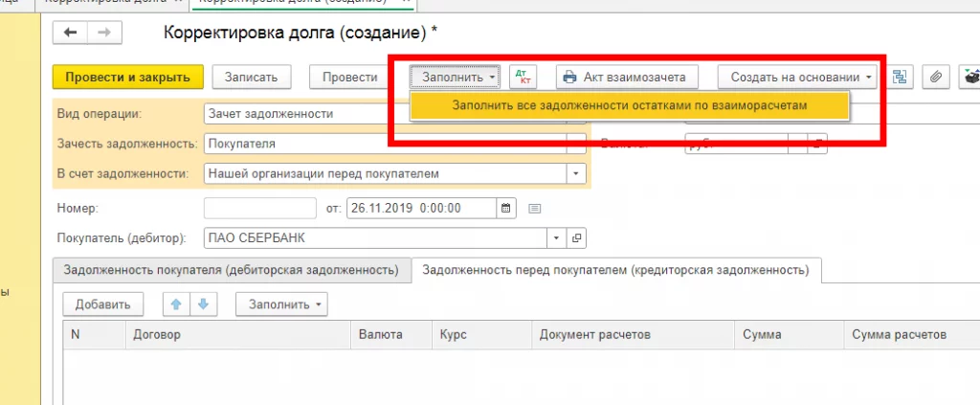
Task: Click the Записать button
Action: point(251,77)
